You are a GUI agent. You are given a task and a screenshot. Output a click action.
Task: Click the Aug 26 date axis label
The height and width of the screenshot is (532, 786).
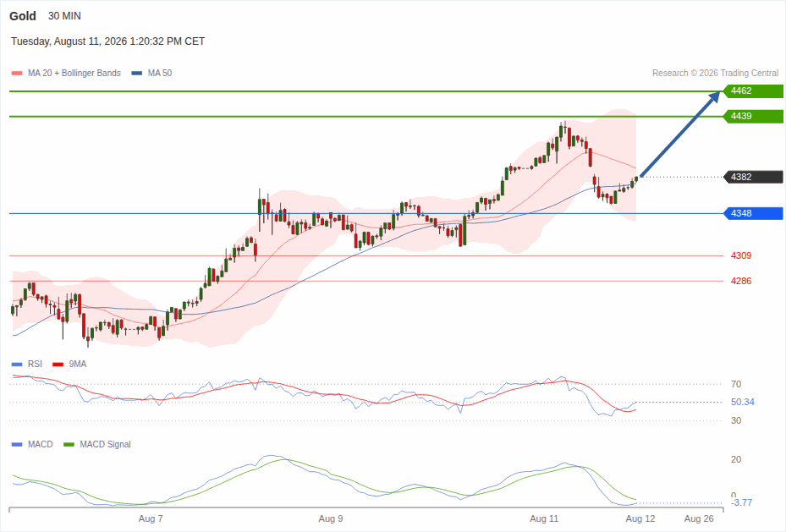[699, 518]
